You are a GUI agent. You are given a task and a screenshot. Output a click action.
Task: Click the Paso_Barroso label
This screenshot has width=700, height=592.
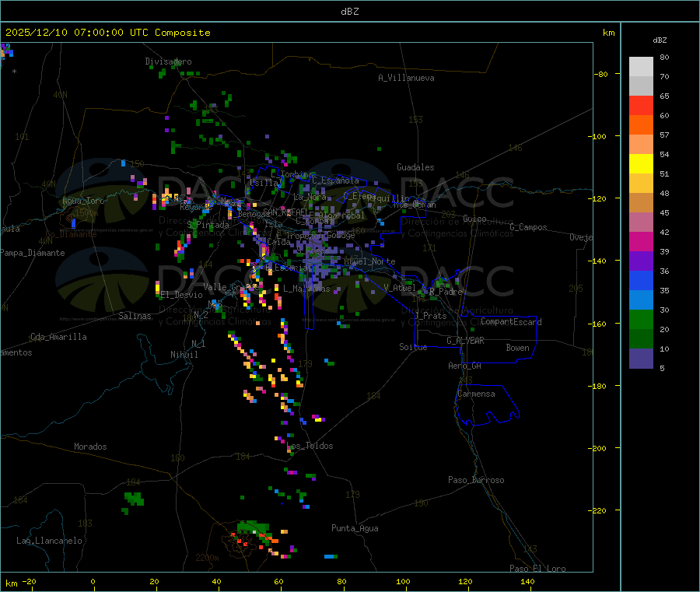click(476, 480)
